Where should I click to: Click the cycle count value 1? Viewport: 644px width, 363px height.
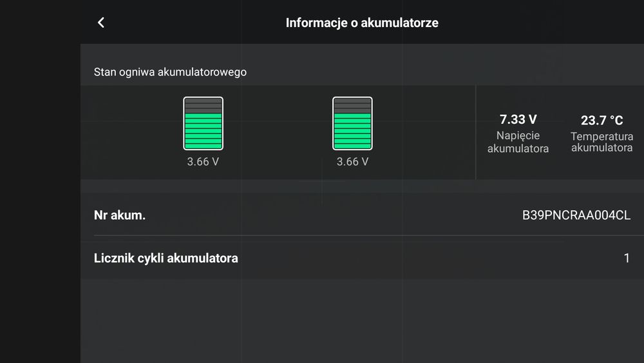point(627,258)
